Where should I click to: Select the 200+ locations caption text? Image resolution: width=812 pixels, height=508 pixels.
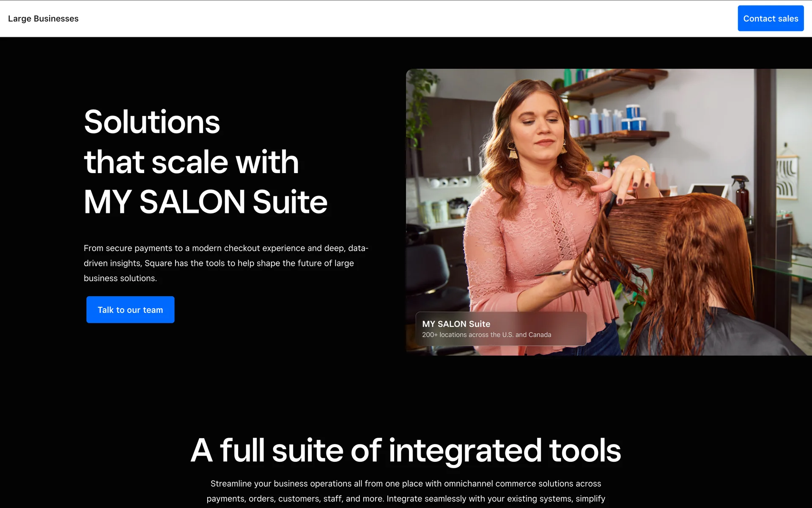click(486, 335)
